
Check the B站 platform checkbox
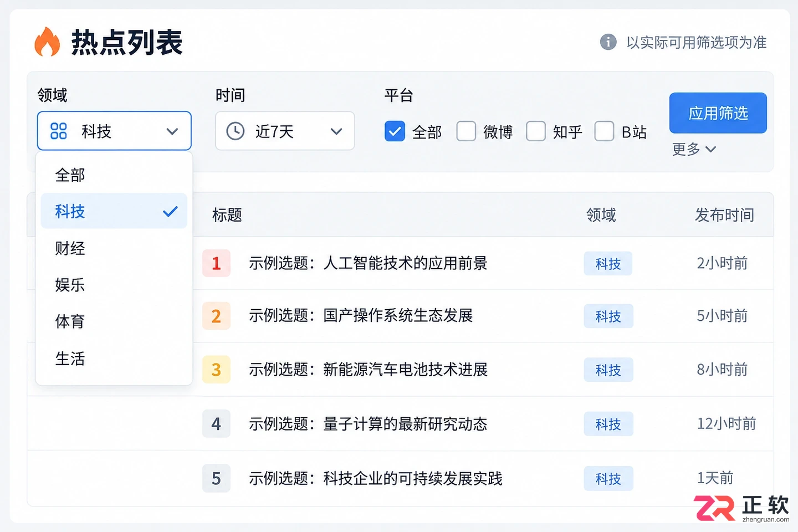point(604,131)
